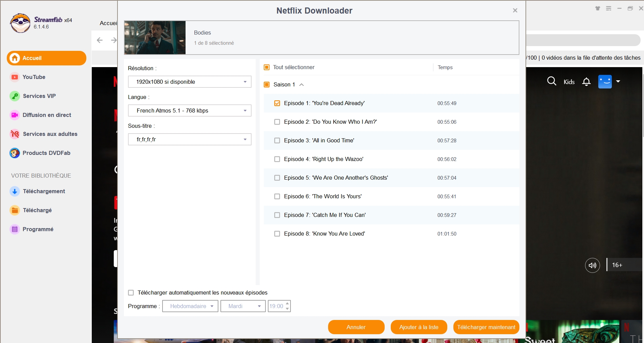The height and width of the screenshot is (343, 644).
Task: Go back with the browser back arrow
Action: coord(100,40)
